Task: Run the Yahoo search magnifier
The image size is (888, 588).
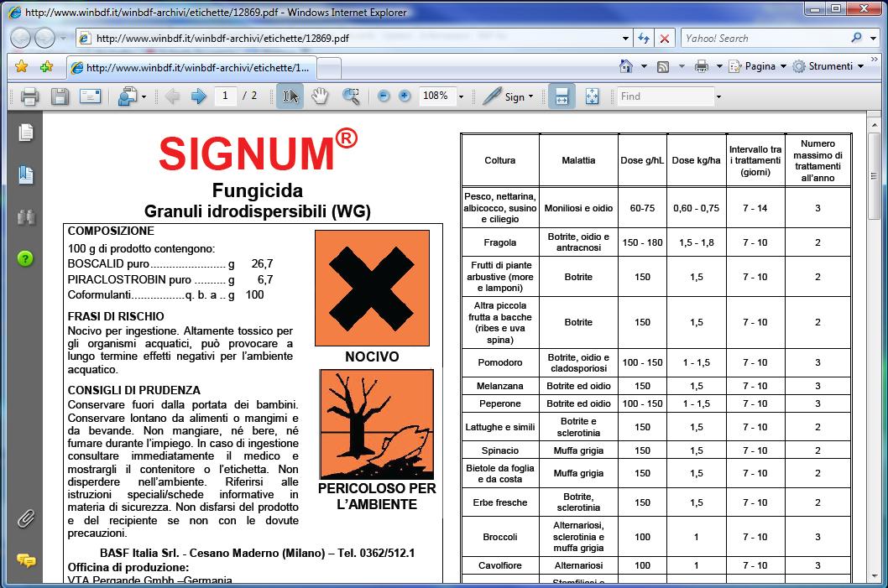Action: [x=856, y=38]
